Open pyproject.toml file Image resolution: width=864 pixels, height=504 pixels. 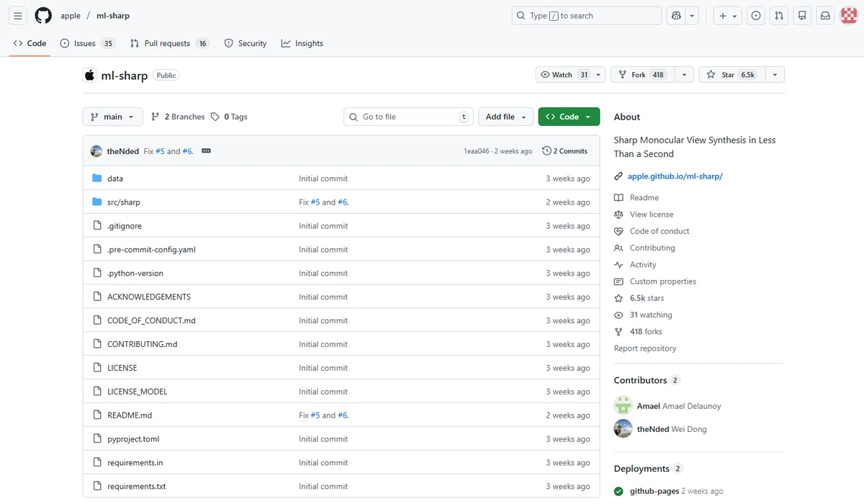(133, 439)
